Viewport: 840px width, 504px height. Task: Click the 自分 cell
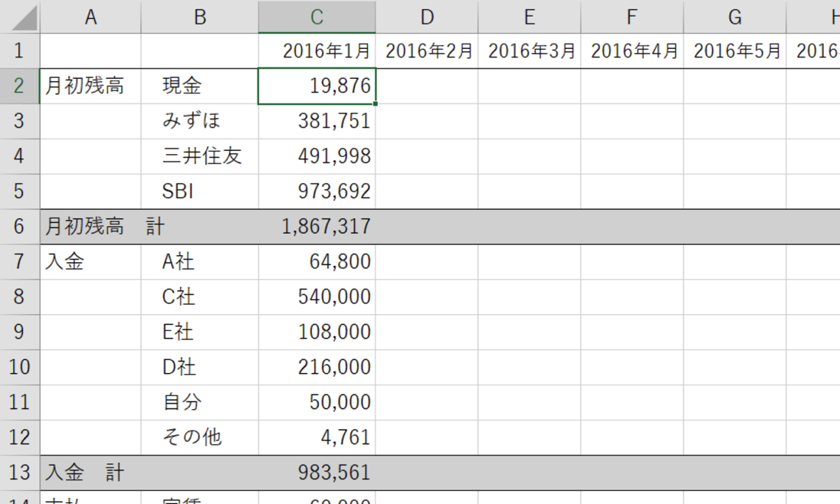click(200, 402)
